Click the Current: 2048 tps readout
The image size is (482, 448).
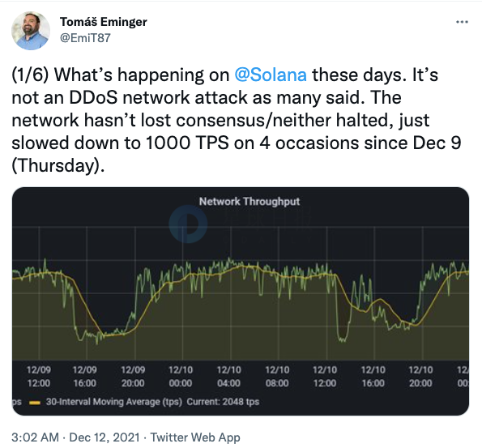pos(223,402)
